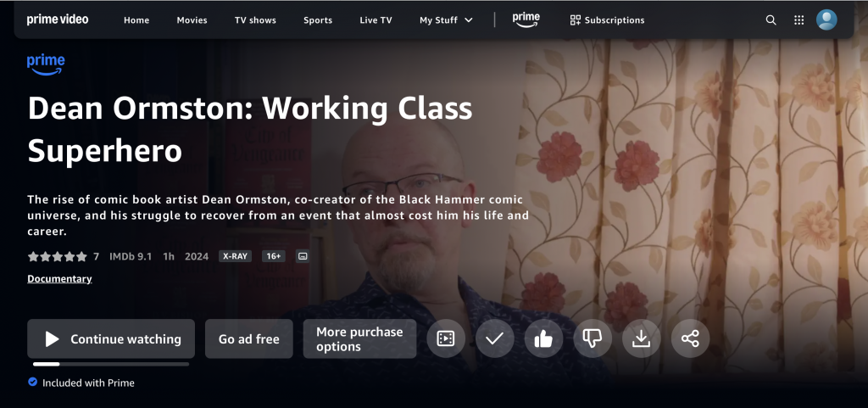Open the Subscriptions menu
Screen dimensions: 868x408
click(x=607, y=20)
